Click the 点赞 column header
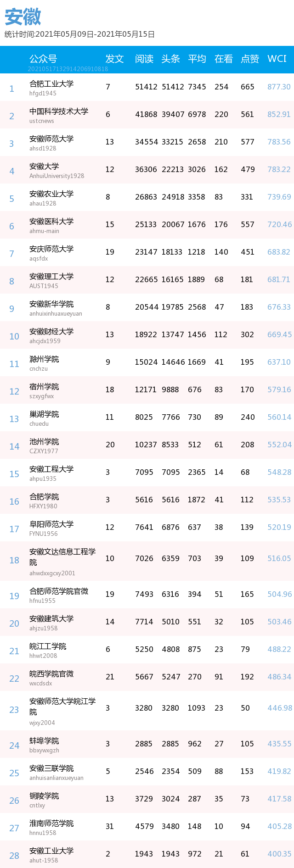Screen dimensions: 294x868 pyautogui.click(x=250, y=59)
